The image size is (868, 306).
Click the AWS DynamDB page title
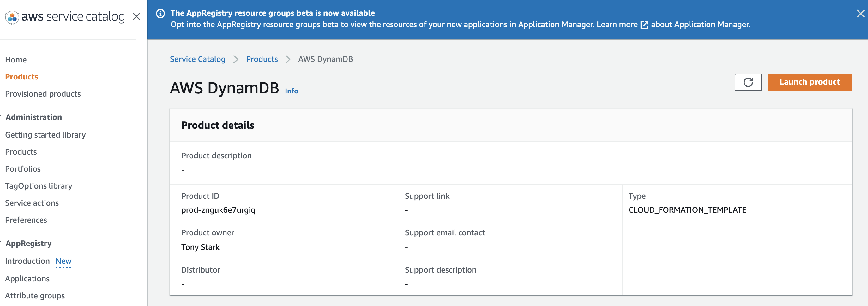tap(224, 88)
